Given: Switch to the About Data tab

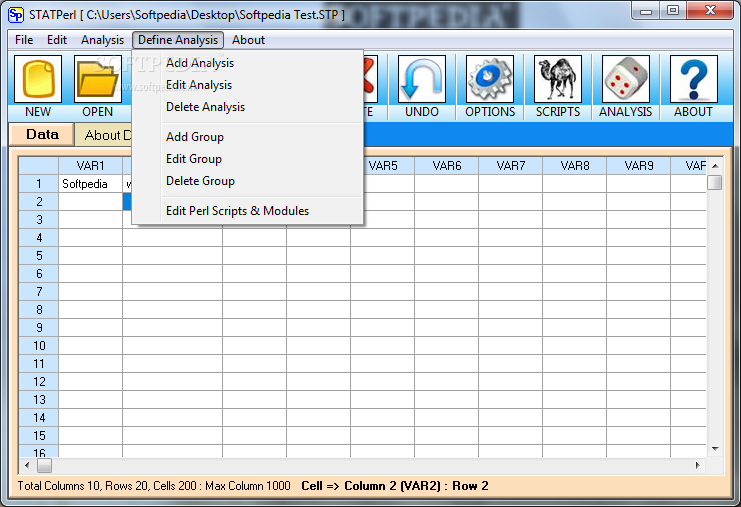Looking at the screenshot, I should pos(103,136).
